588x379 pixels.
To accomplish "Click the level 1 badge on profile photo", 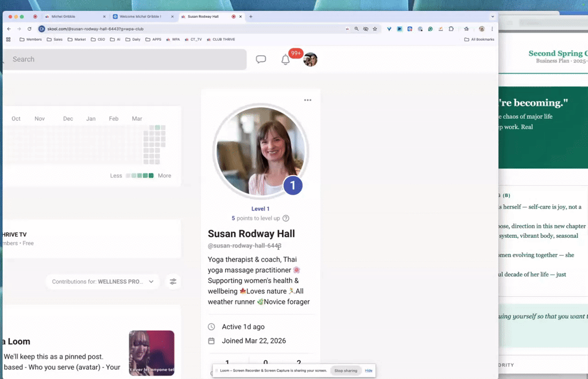I will point(293,185).
